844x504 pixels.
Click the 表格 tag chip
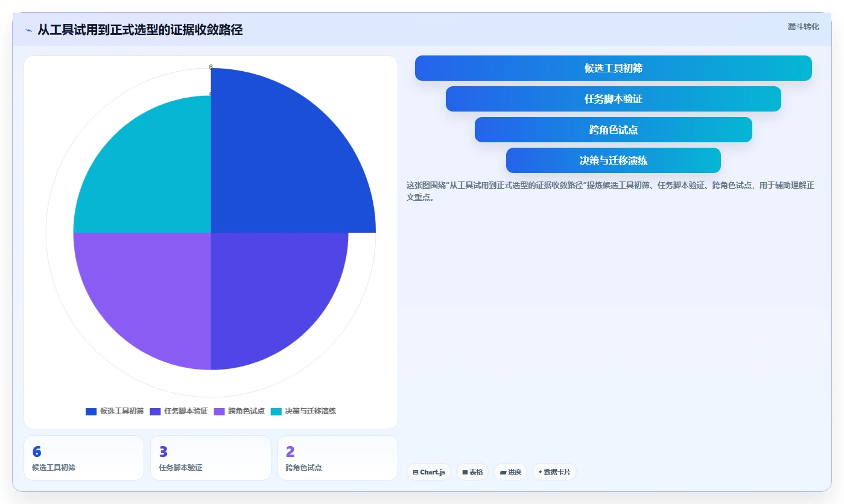[x=472, y=472]
